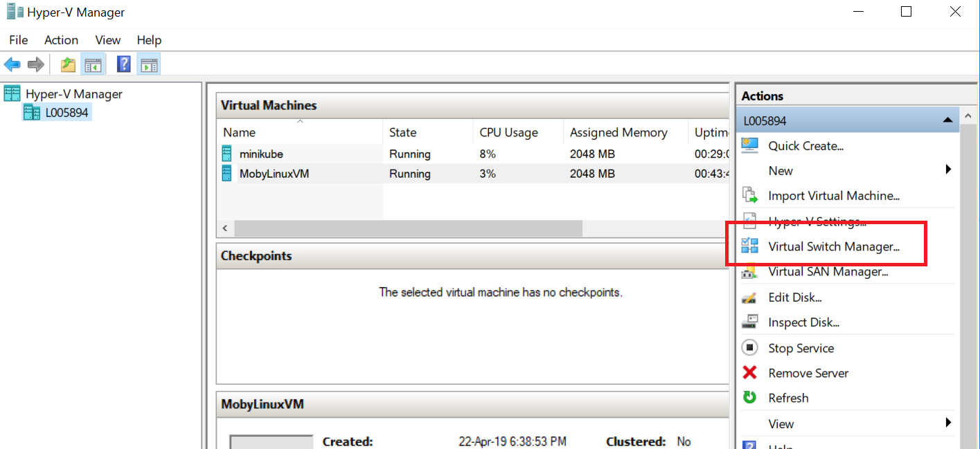Viewport: 980px width, 449px height.
Task: Expand the New submenu arrow
Action: [948, 170]
